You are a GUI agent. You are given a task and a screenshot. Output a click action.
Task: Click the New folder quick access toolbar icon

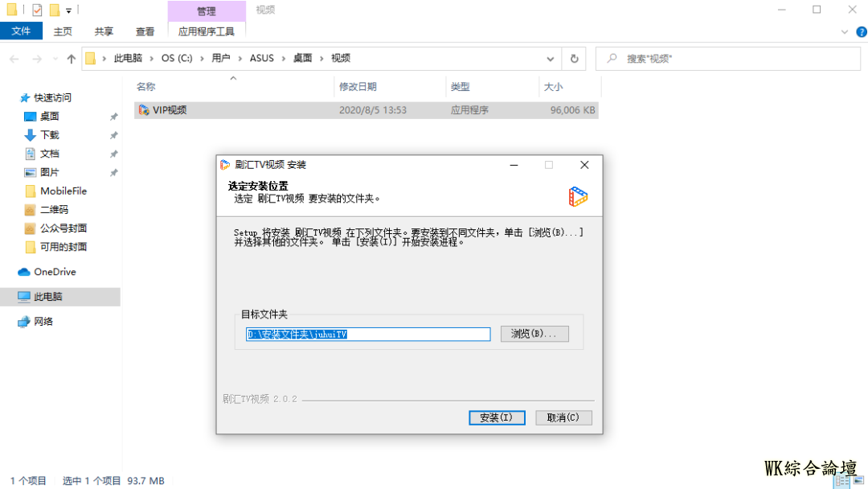click(55, 10)
